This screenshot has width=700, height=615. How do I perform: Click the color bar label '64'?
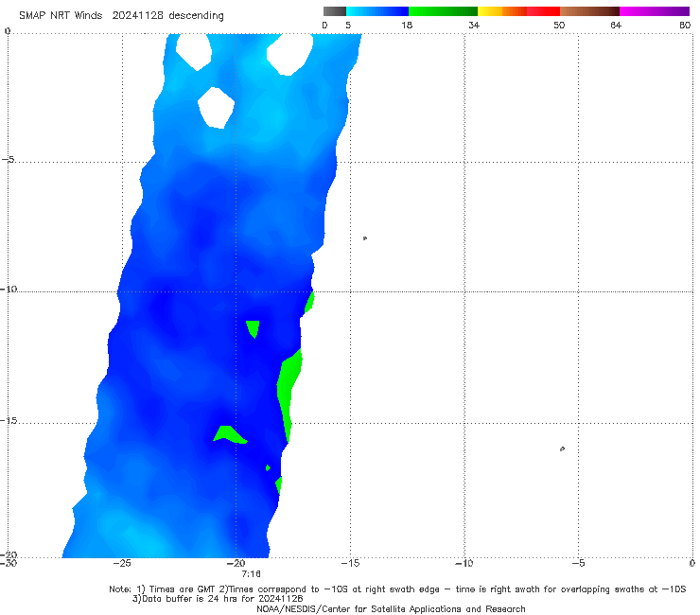point(616,25)
